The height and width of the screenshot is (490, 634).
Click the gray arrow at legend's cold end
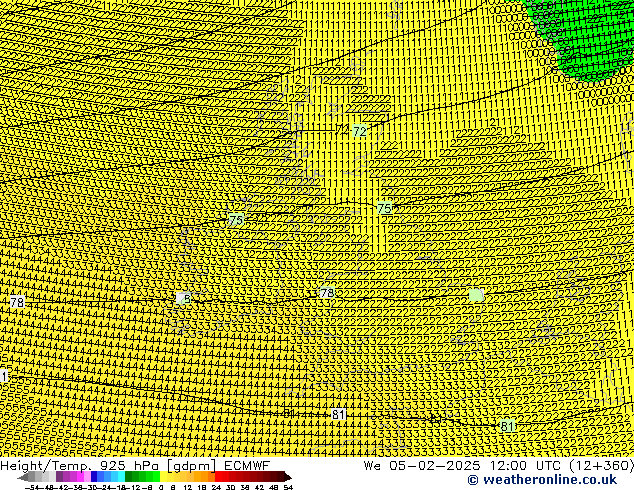point(22,477)
